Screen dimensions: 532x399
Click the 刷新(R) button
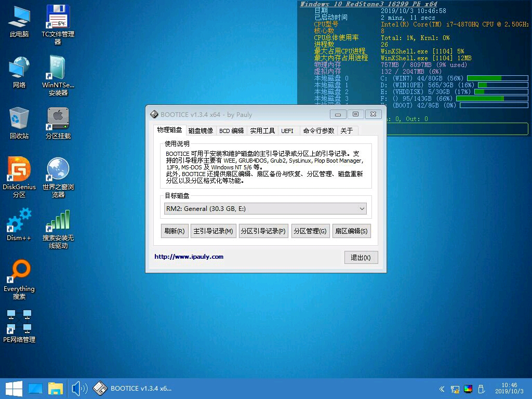tap(175, 231)
